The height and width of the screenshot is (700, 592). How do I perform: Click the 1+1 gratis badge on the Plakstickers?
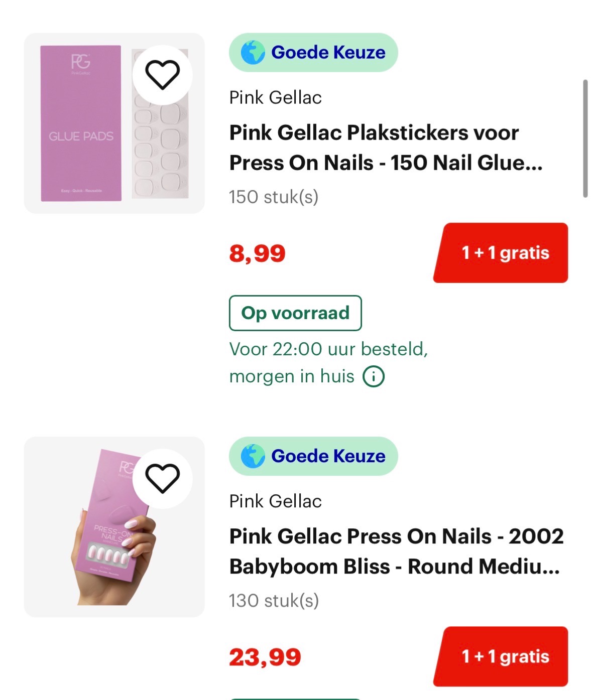(501, 253)
